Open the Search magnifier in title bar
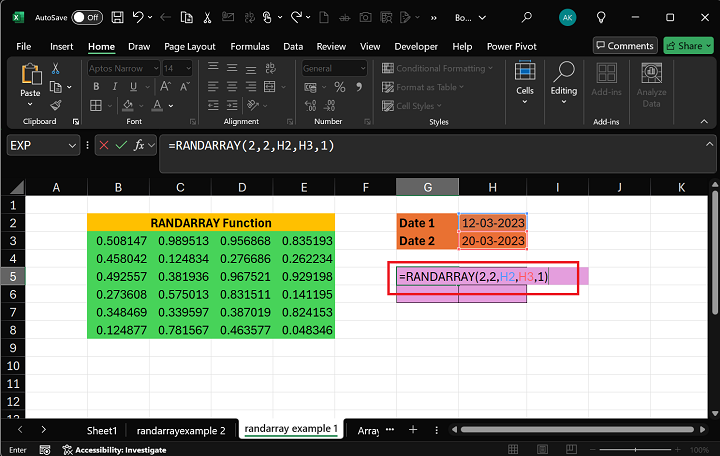Image resolution: width=720 pixels, height=456 pixels. (x=527, y=17)
